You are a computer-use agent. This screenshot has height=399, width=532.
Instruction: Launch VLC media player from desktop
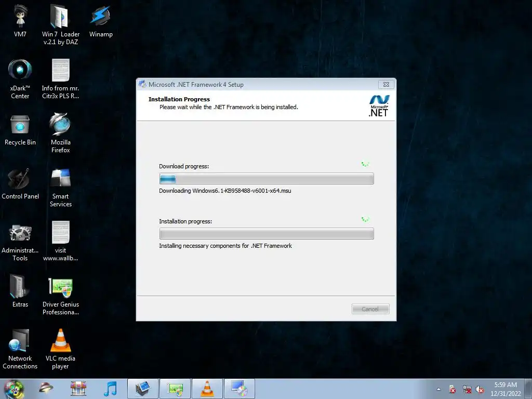[60, 349]
